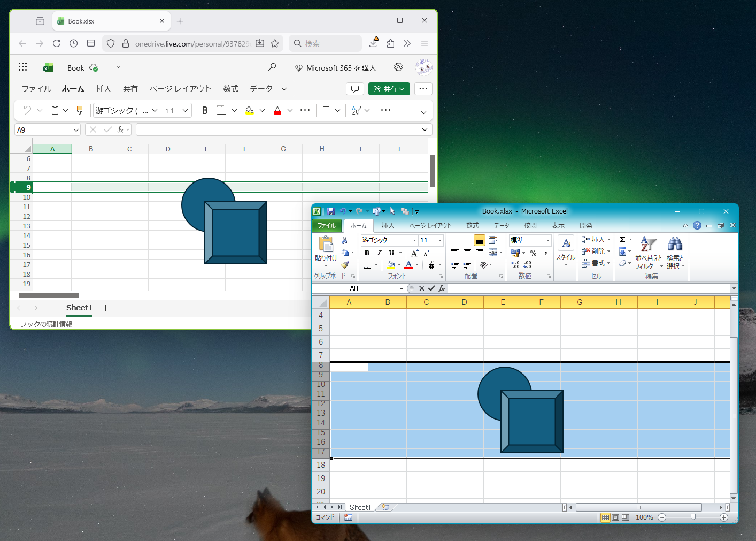Viewport: 756px width, 541px height.
Task: Click the cut scissors icon in clipboard group
Action: (345, 240)
